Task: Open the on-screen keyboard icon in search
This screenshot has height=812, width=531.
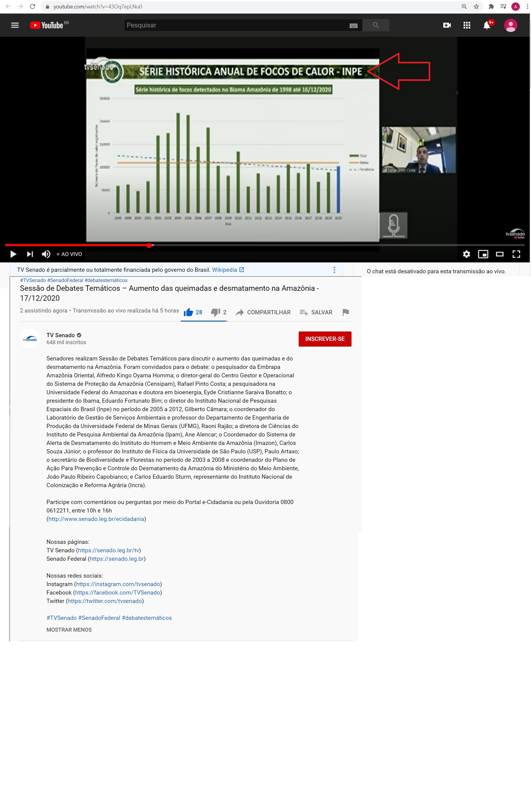Action: click(x=354, y=26)
